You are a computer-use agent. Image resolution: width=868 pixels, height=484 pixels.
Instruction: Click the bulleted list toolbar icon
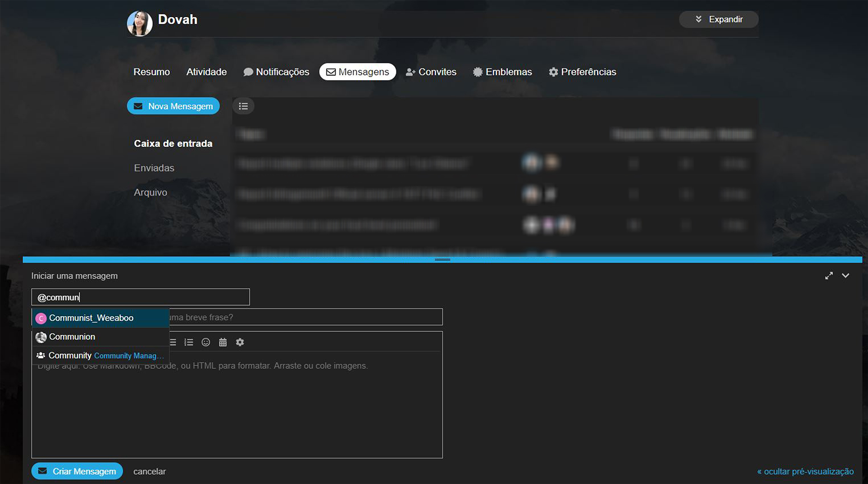pos(173,342)
